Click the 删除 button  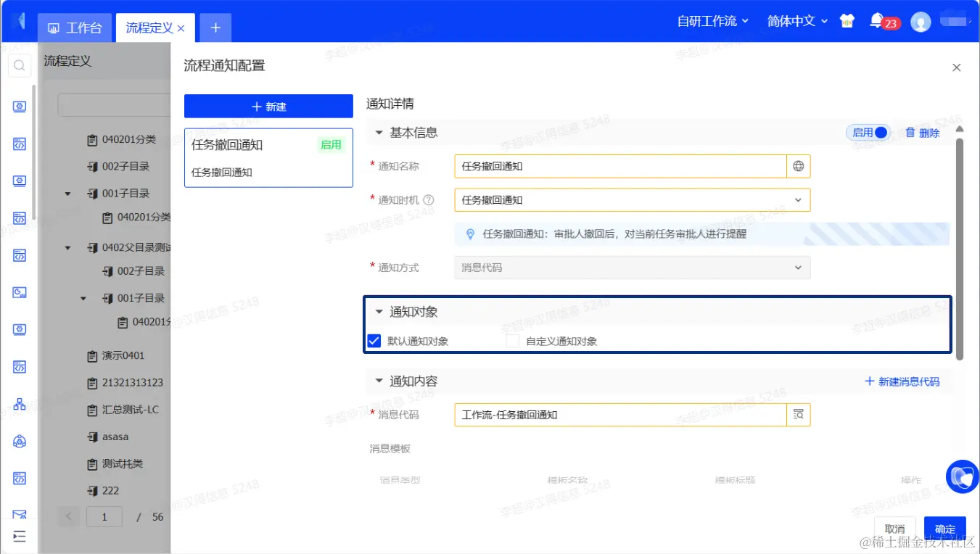coord(922,133)
